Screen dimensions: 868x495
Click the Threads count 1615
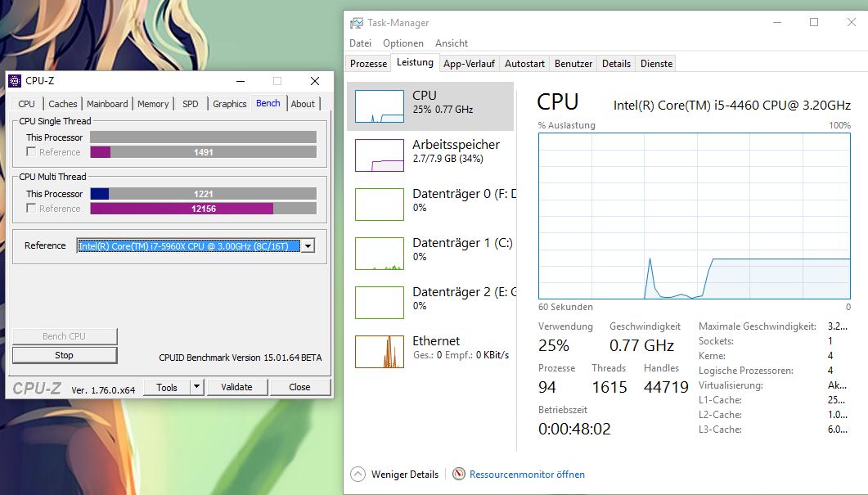coord(609,387)
